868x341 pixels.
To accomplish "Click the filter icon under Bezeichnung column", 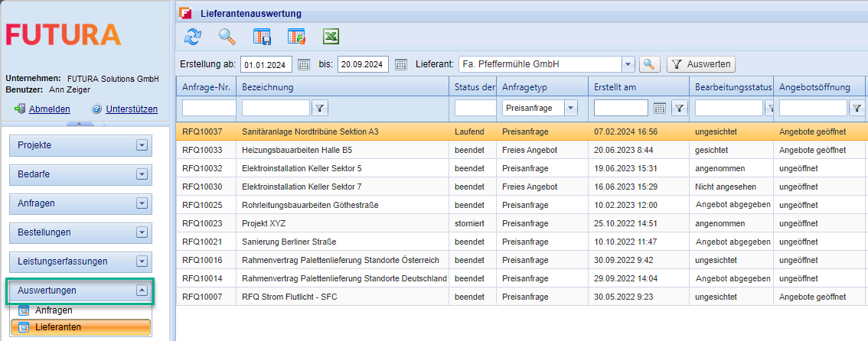I will (x=321, y=109).
